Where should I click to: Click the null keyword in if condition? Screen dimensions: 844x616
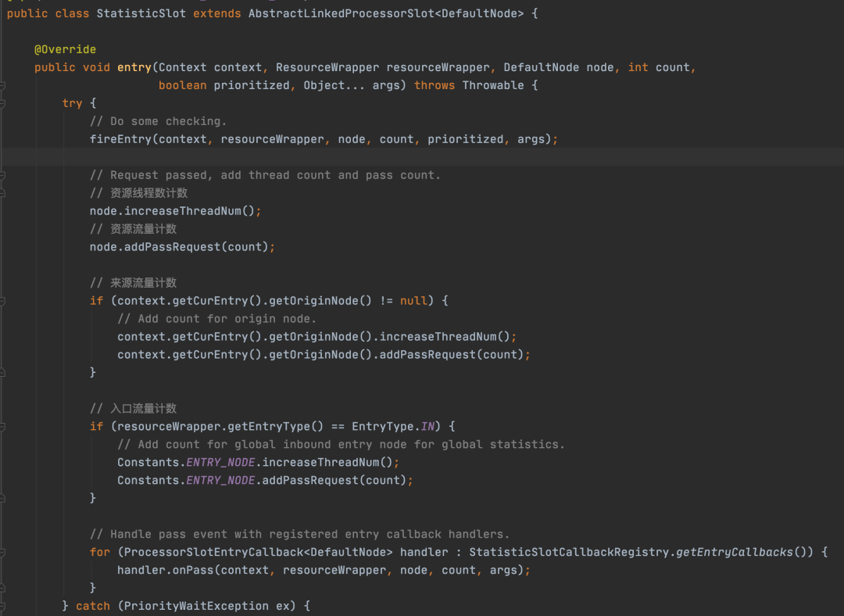tap(413, 300)
